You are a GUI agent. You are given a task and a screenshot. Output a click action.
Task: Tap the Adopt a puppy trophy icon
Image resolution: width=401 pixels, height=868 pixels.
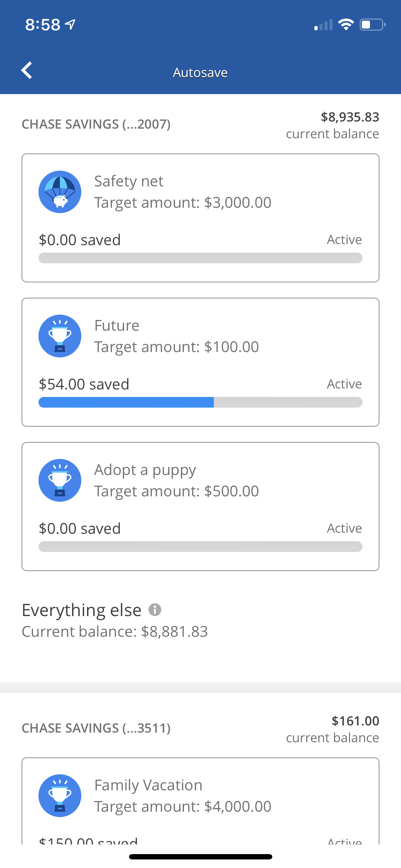pyautogui.click(x=60, y=480)
